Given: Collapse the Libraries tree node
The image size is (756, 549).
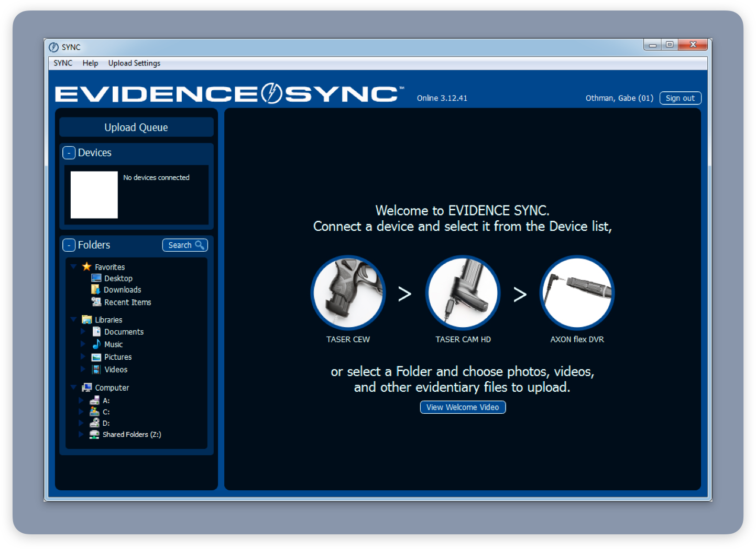Looking at the screenshot, I should [74, 319].
